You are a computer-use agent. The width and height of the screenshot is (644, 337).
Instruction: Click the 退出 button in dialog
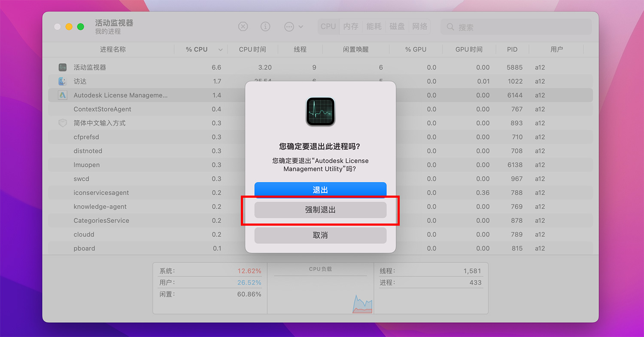click(320, 190)
